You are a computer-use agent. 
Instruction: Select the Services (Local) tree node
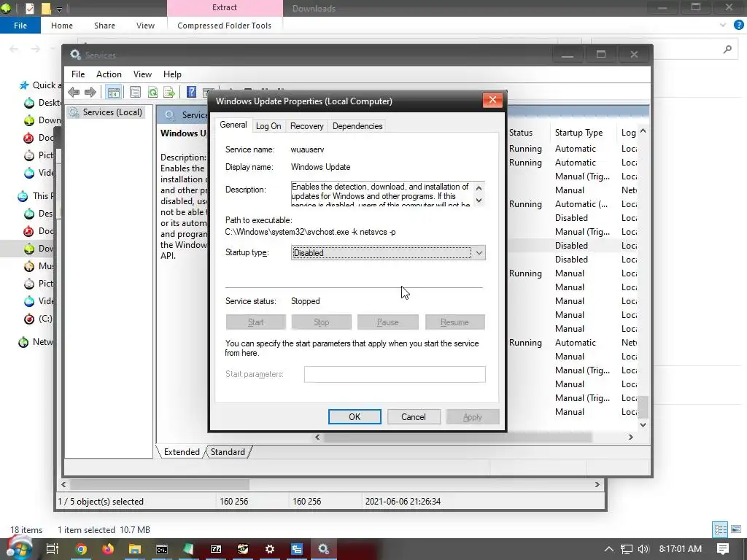pos(112,112)
